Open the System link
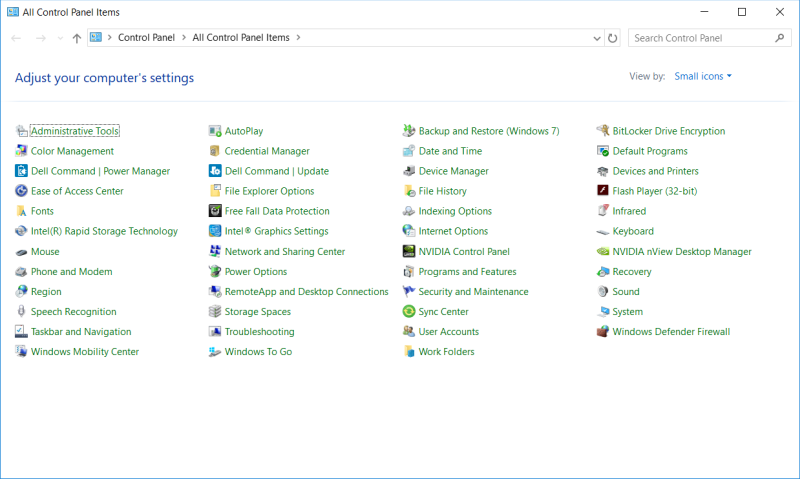Image resolution: width=800 pixels, height=479 pixels. click(628, 312)
